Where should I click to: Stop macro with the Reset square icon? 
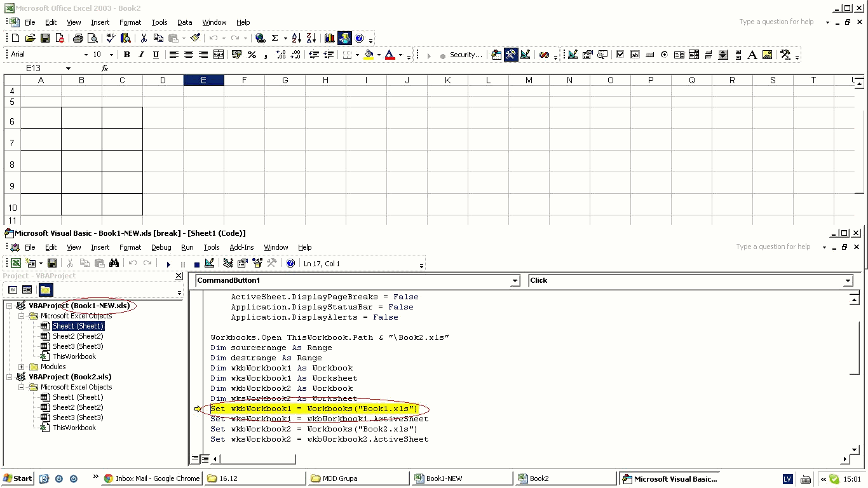click(x=196, y=264)
